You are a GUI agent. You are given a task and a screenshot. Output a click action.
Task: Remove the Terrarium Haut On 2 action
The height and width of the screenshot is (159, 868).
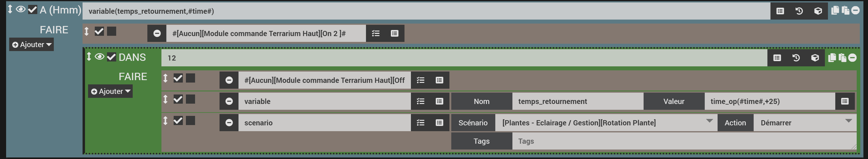(x=157, y=33)
